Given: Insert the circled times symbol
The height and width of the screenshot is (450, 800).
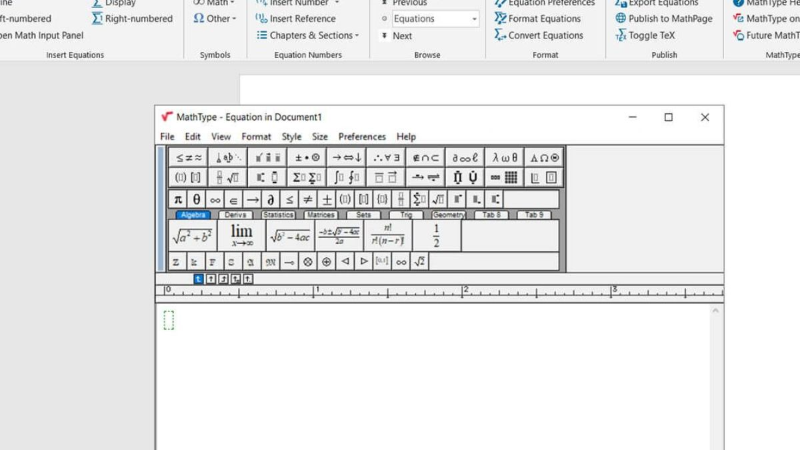Looking at the screenshot, I should pyautogui.click(x=308, y=262).
